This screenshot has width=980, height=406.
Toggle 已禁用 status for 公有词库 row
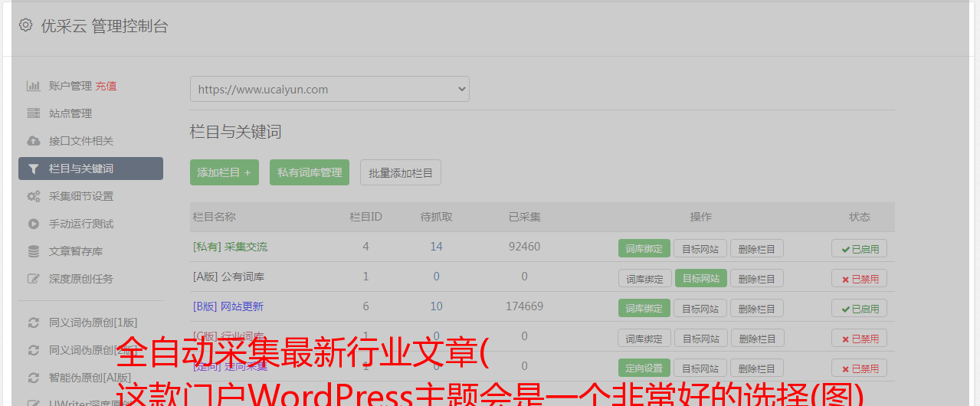pos(860,278)
